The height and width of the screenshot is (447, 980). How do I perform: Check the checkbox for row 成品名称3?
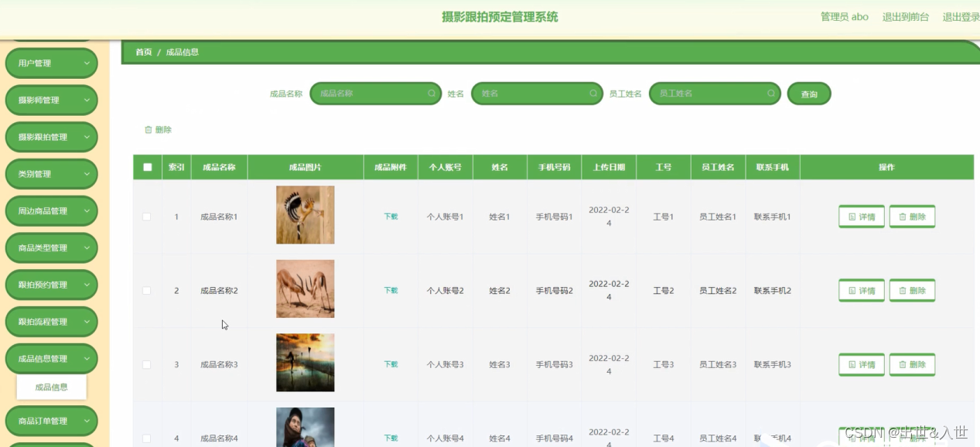tap(147, 364)
